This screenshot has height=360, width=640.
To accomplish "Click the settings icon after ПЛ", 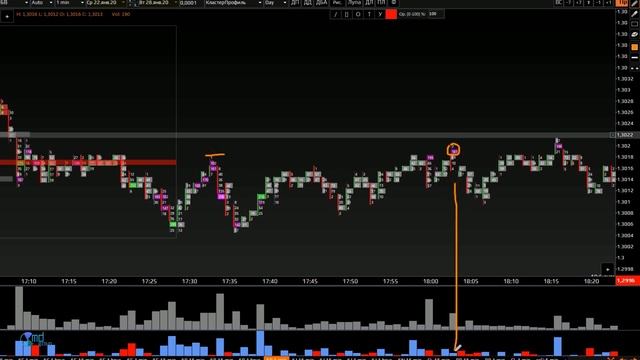I will (393, 2).
